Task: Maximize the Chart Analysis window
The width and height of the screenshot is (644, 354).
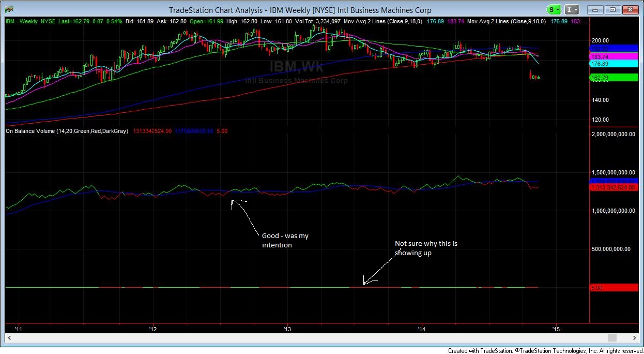Action: (613, 9)
